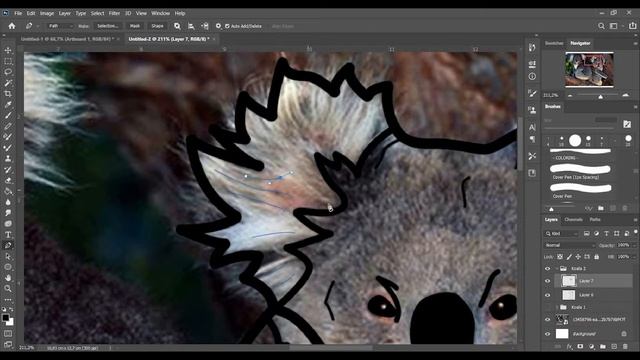Select the Pen tool in toolbox
640x360 pixels.
pyautogui.click(x=8, y=245)
